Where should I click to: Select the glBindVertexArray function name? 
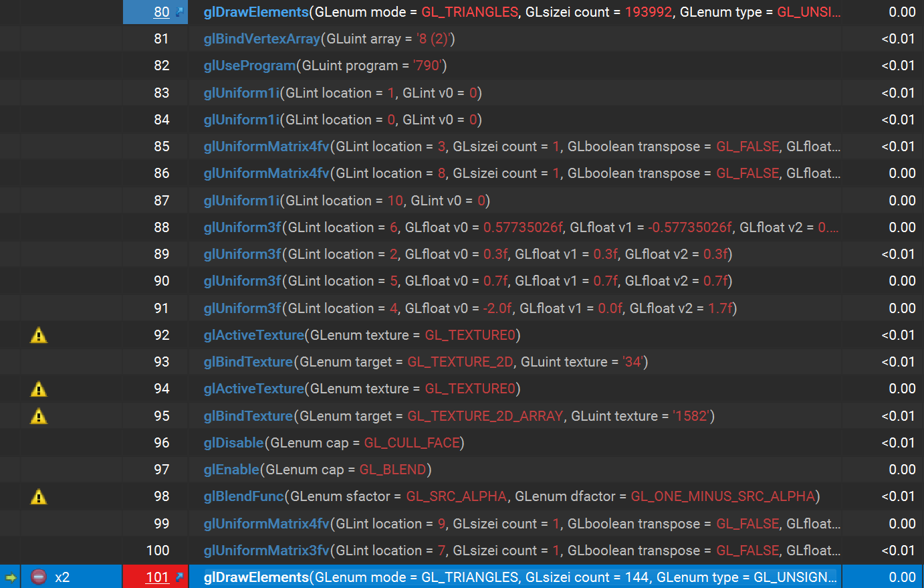pyautogui.click(x=261, y=39)
